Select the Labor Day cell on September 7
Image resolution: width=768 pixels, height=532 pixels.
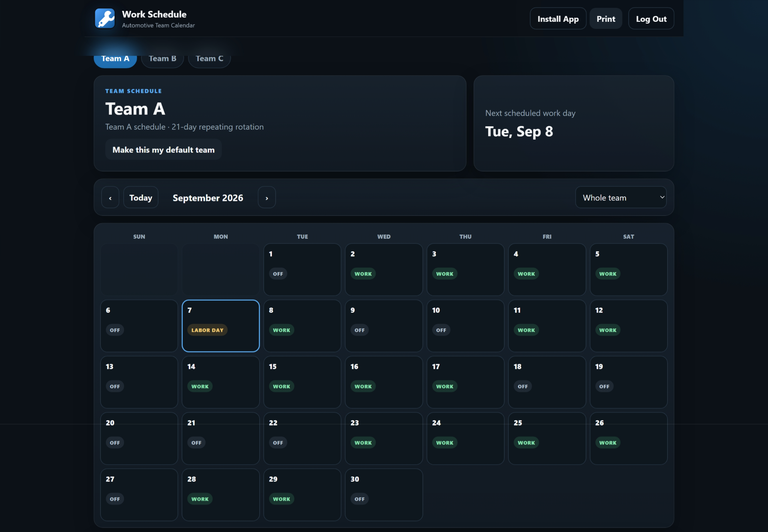pyautogui.click(x=220, y=326)
